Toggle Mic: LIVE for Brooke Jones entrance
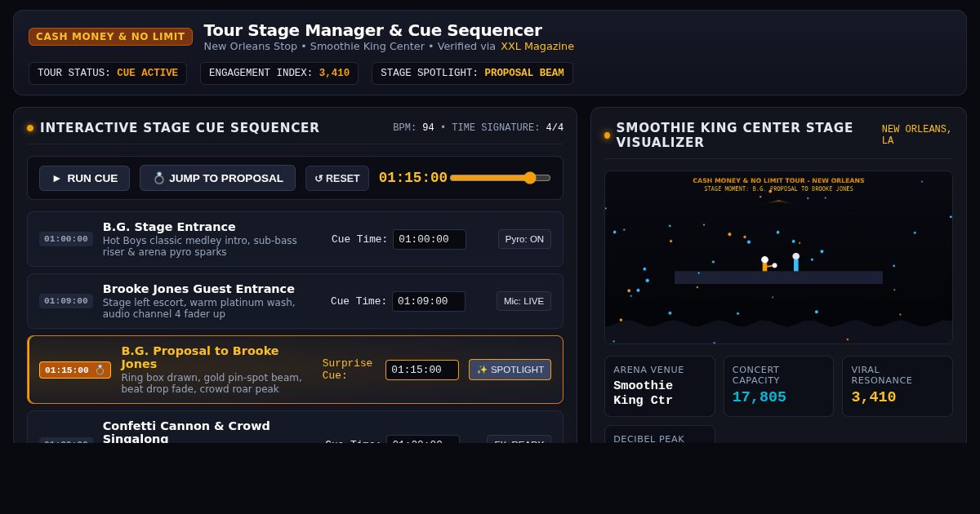 tap(523, 301)
